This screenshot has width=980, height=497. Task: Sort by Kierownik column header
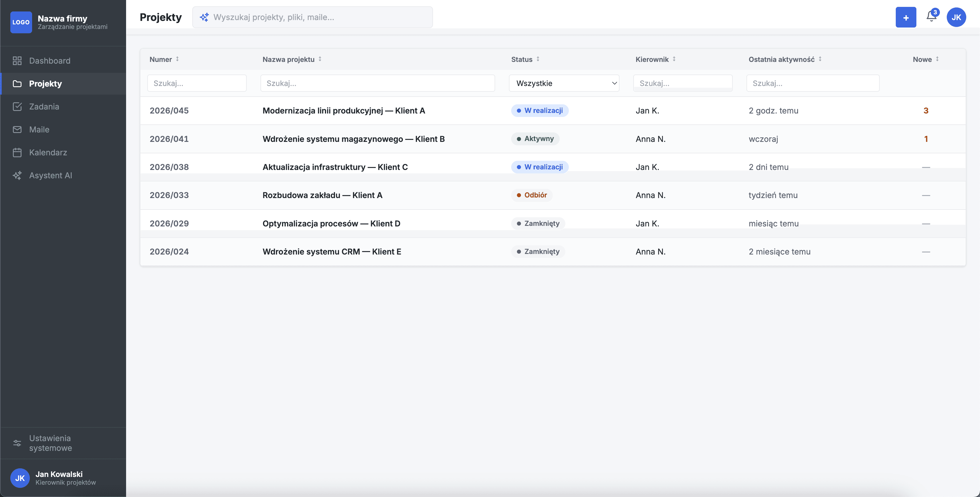[656, 59]
